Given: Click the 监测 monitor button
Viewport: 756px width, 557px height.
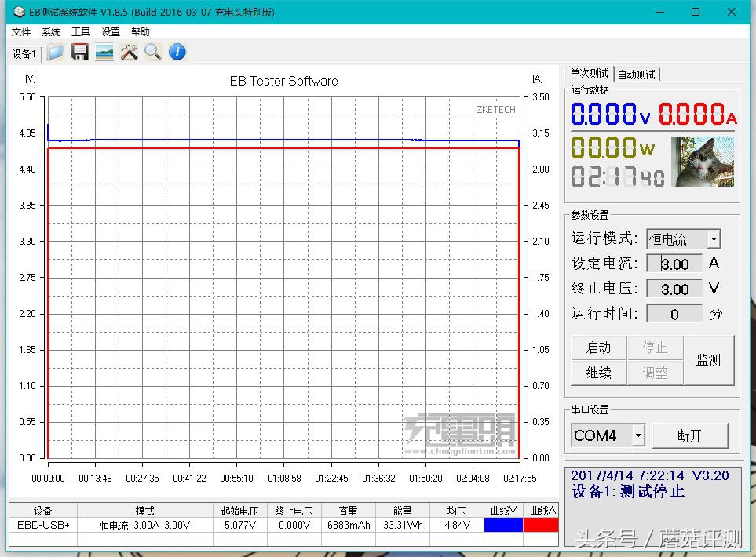Looking at the screenshot, I should point(709,360).
